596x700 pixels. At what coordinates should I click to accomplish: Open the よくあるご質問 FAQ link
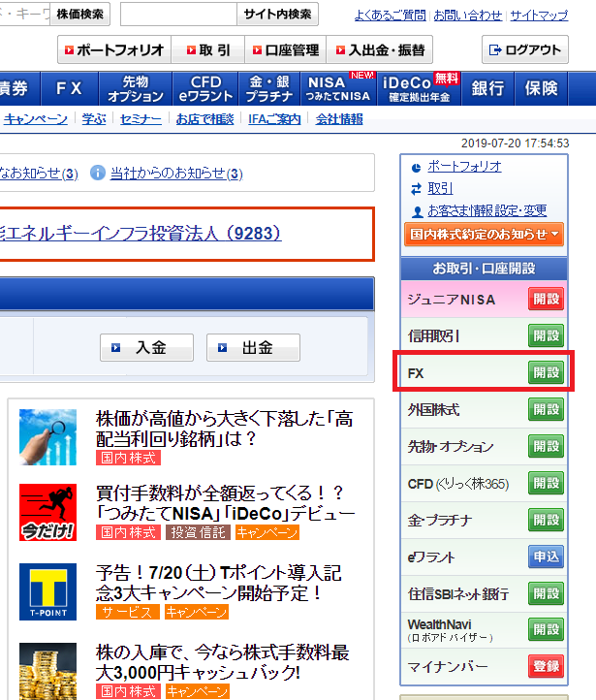coord(390,16)
